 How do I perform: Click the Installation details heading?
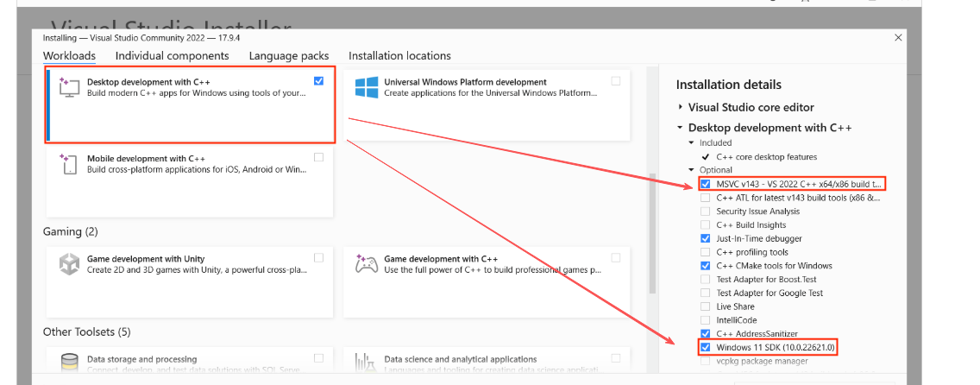coord(729,85)
